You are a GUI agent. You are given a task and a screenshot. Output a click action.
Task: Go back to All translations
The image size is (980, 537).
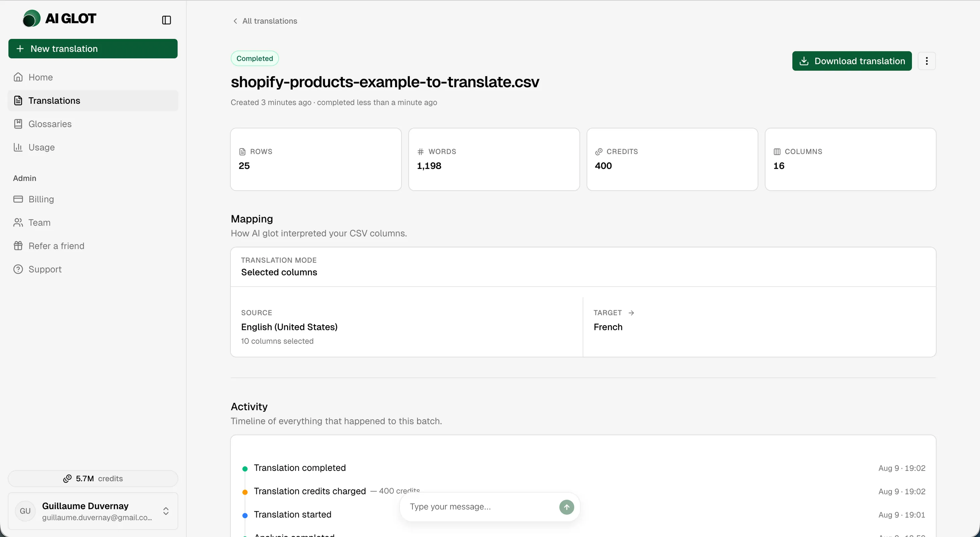click(265, 21)
